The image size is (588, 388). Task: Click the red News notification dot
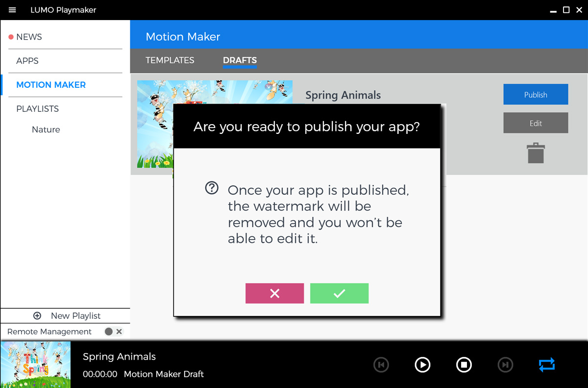pos(11,37)
